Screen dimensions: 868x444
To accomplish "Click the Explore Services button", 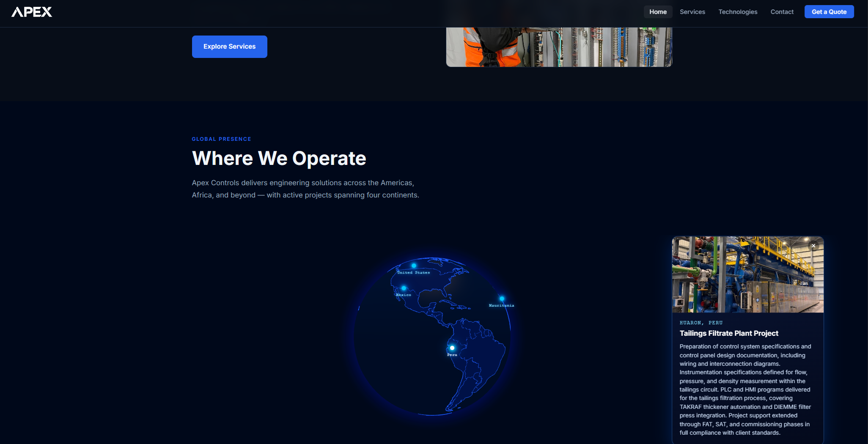I will click(229, 47).
